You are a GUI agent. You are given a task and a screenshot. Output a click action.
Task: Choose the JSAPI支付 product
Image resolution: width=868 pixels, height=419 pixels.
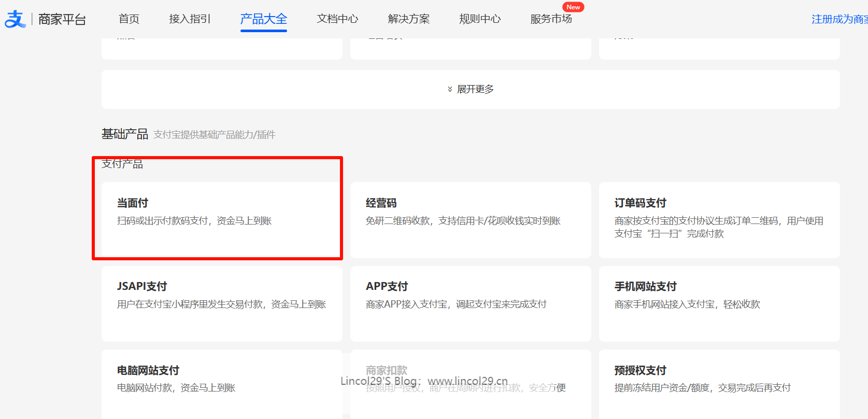point(222,303)
